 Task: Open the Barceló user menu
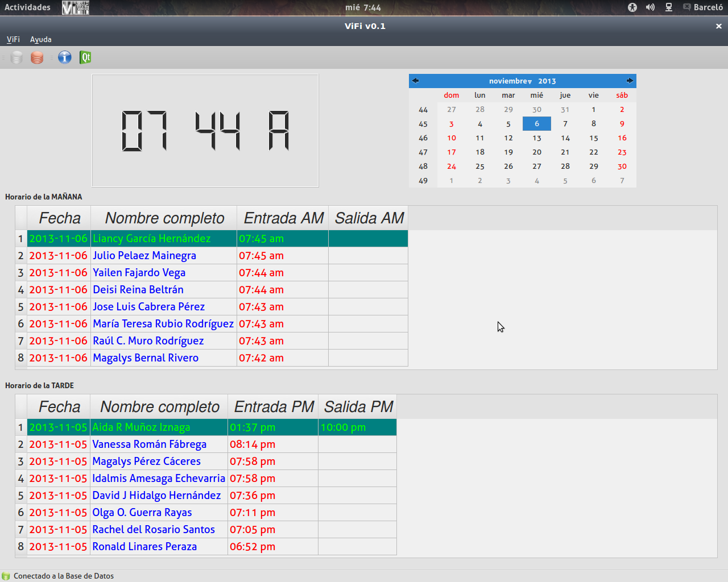pos(703,7)
